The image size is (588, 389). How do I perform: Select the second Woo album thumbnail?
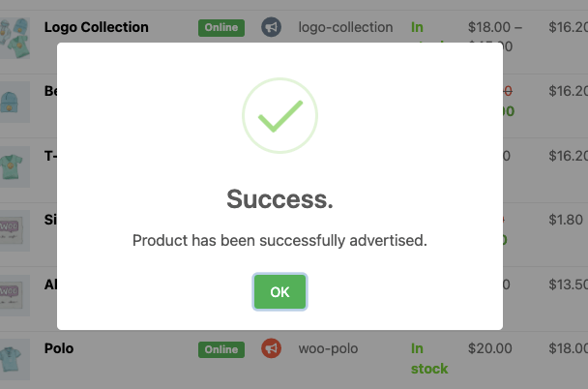(x=15, y=295)
